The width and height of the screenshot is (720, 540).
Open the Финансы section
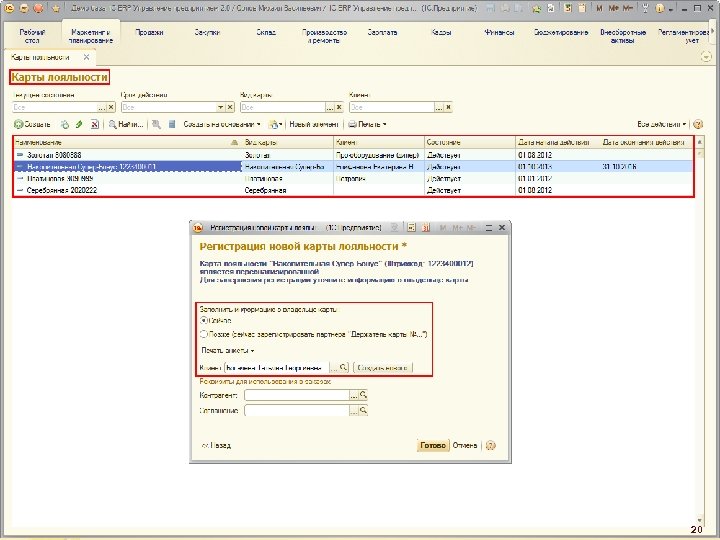point(499,33)
